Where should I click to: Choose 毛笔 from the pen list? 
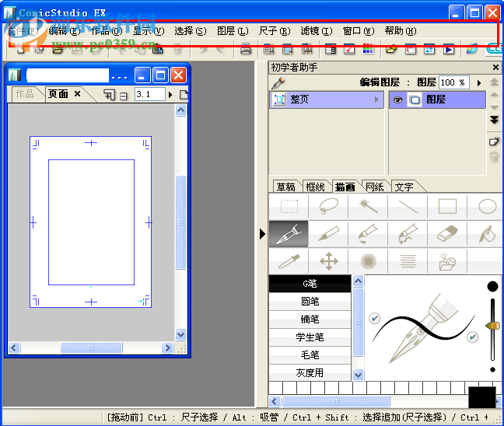coord(310,355)
